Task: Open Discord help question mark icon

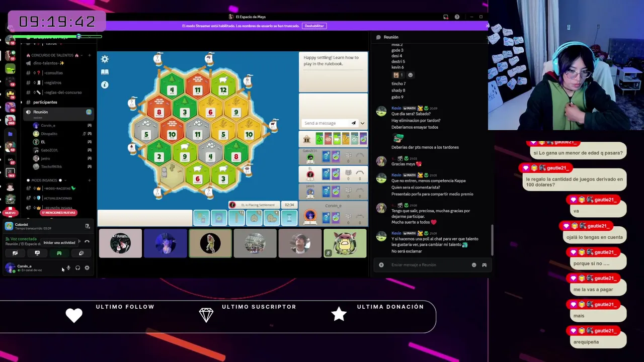Action: (x=457, y=17)
